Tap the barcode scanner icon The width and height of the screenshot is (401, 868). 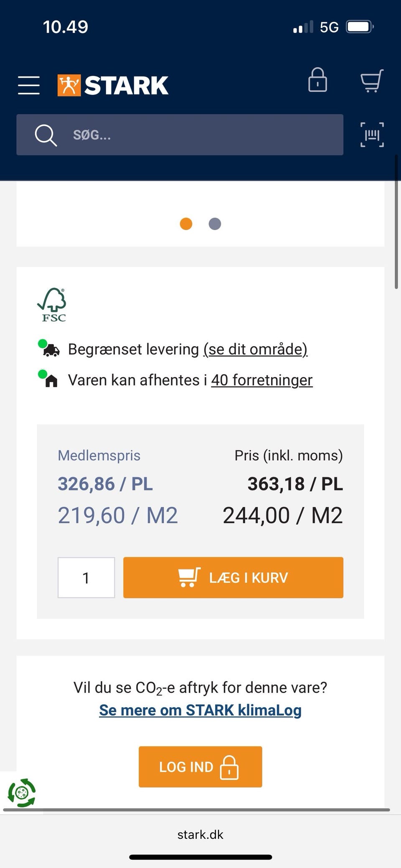[x=372, y=135]
